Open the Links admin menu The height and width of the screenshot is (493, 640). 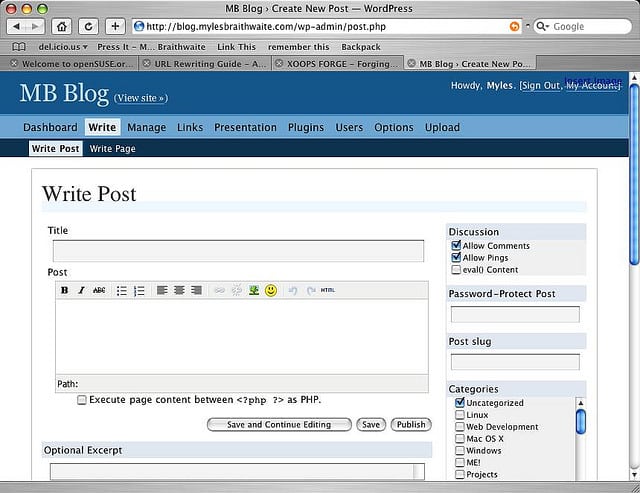190,127
